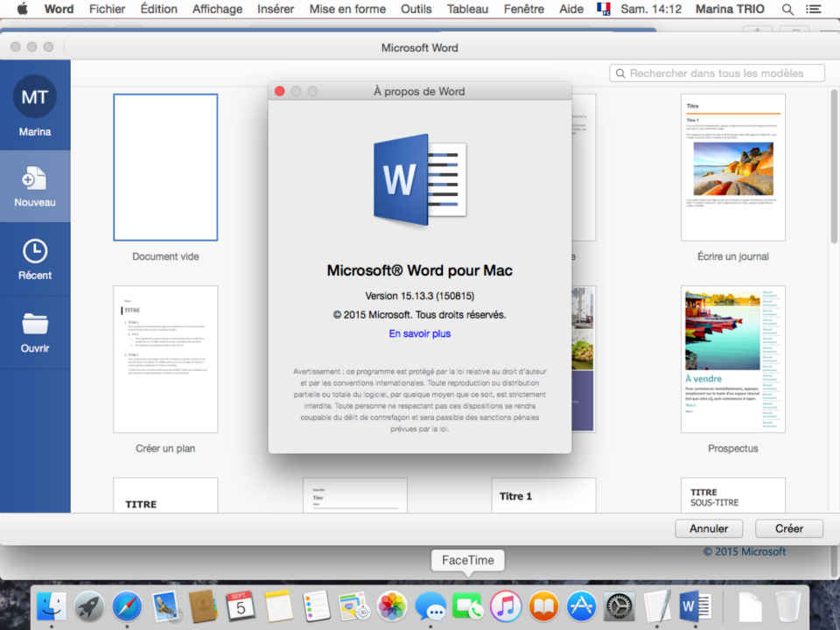Select the Écrire un journal template
840x630 pixels.
[733, 167]
